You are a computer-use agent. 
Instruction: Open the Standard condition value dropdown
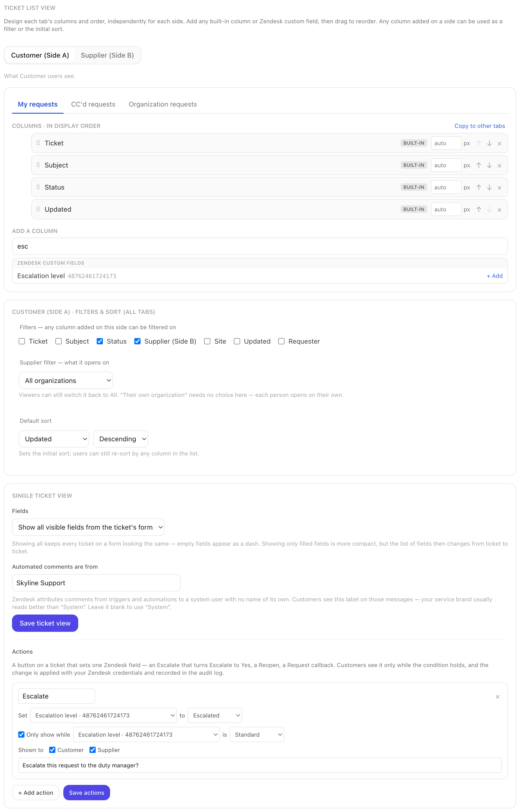click(x=257, y=734)
